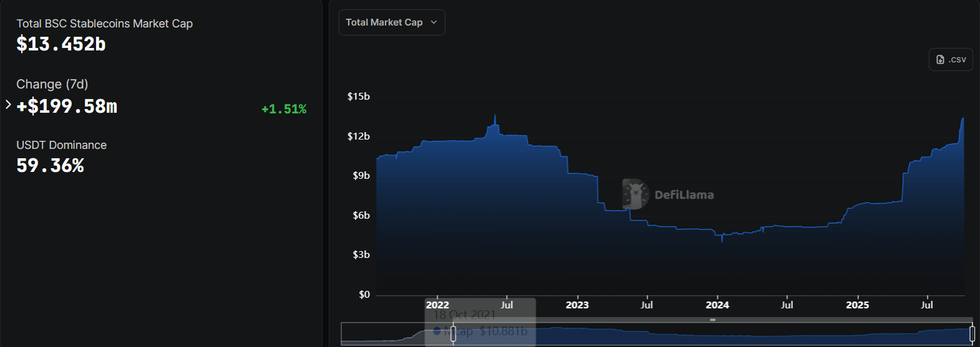The image size is (980, 347).
Task: Click the $0 y-axis label
Action: (x=364, y=295)
